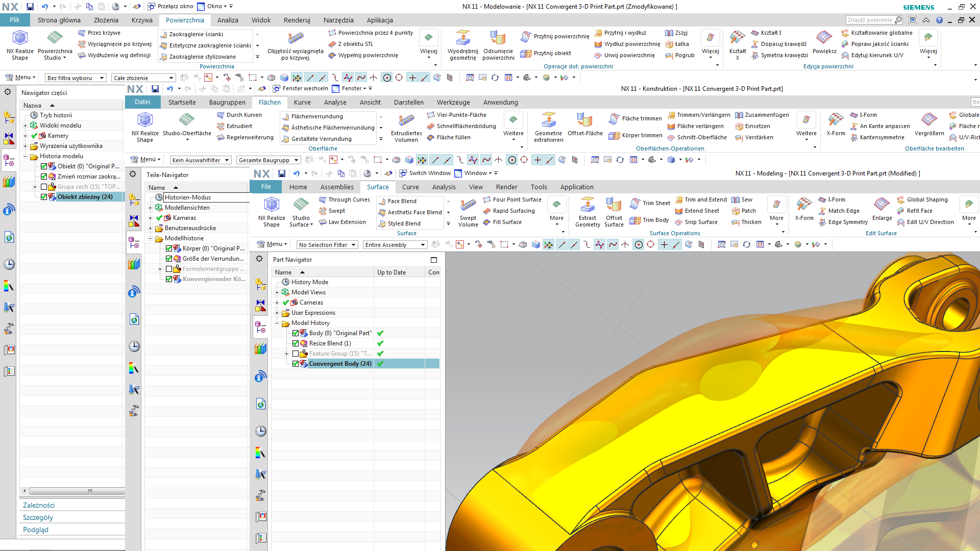Open Kształt X tool in Polish ribbon

pos(738,45)
